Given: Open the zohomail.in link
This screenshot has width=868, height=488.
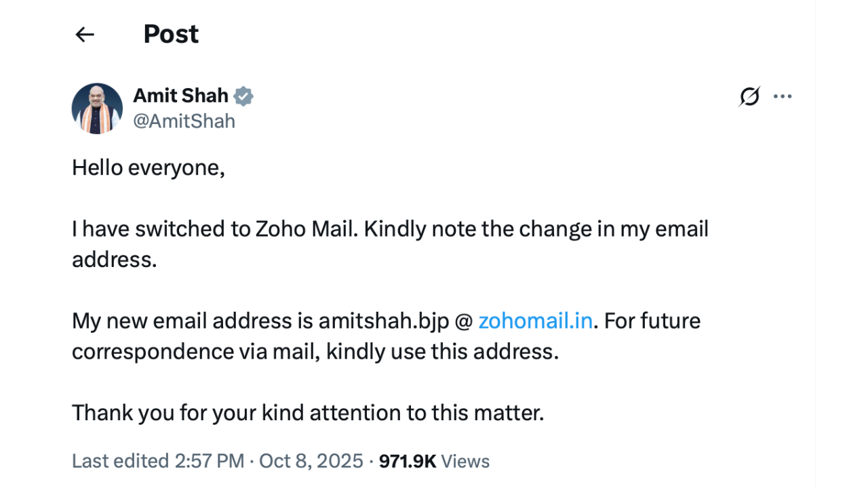Looking at the screenshot, I should [x=536, y=321].
